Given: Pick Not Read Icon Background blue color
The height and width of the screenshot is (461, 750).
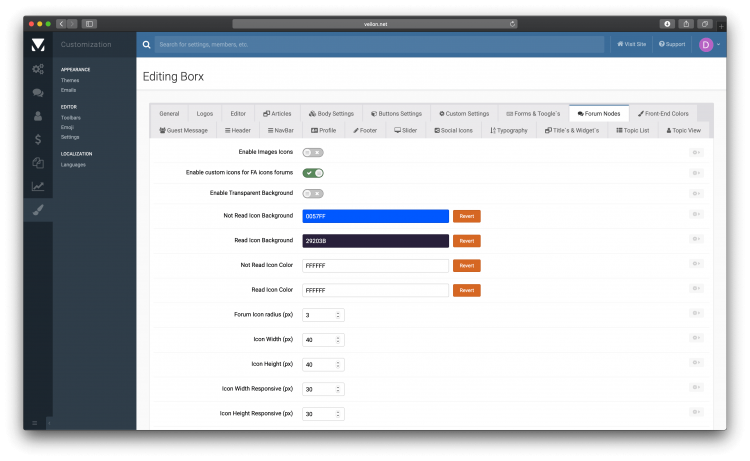Looking at the screenshot, I should click(x=375, y=216).
